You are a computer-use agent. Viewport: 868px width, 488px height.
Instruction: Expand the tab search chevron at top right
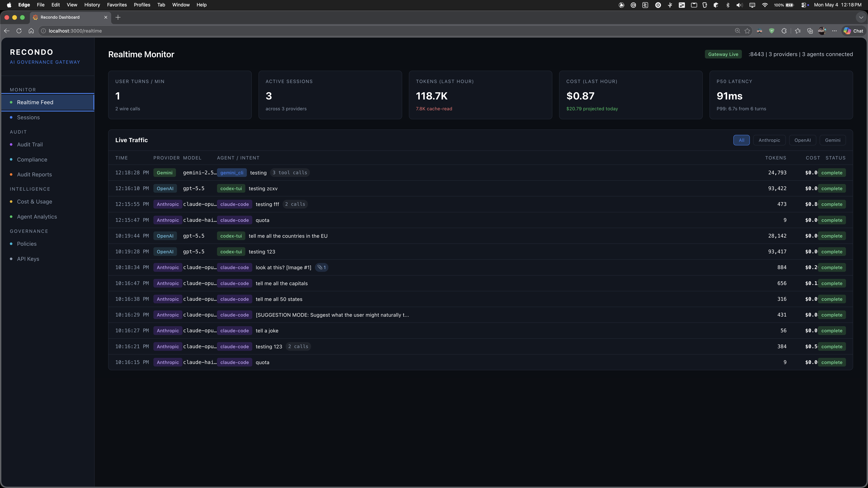tap(861, 17)
